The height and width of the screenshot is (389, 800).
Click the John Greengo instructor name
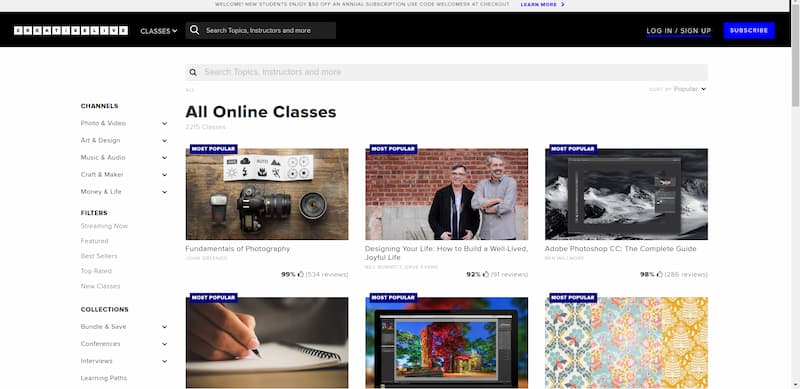pos(206,258)
